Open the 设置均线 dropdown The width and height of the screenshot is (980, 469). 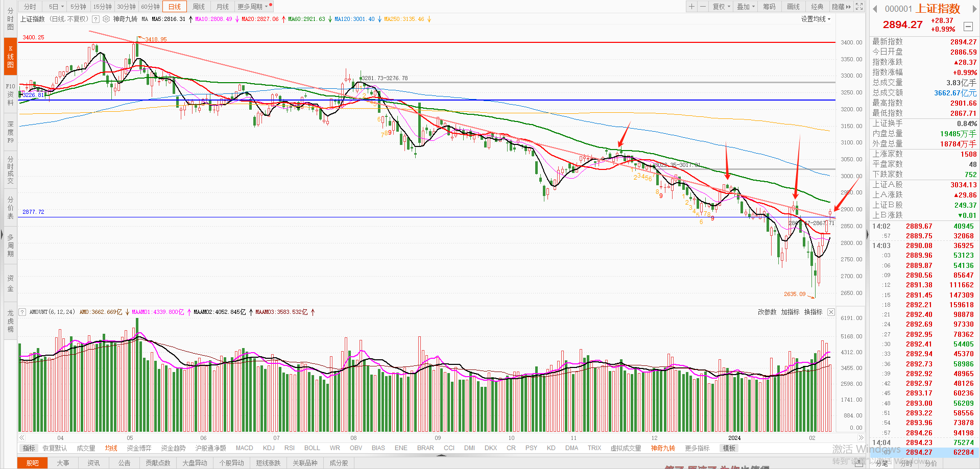[x=815, y=19]
